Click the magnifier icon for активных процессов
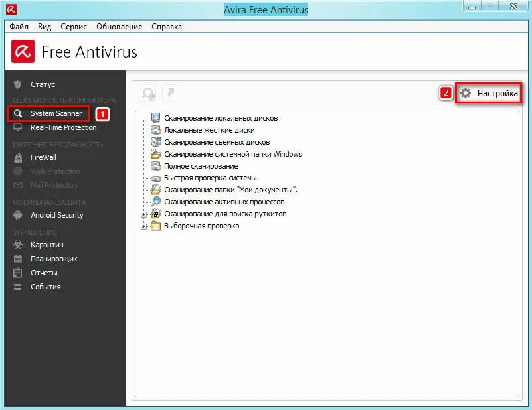The image size is (532, 410). 155,201
